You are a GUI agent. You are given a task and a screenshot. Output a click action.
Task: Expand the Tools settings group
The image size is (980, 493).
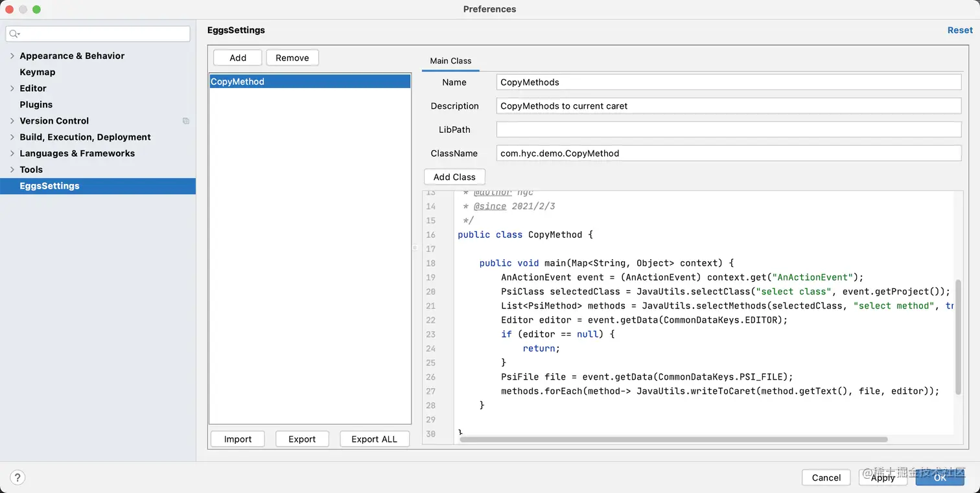click(12, 169)
